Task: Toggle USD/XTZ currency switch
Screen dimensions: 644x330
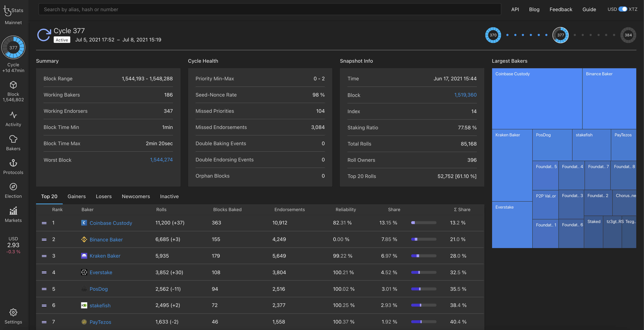Action: pos(623,9)
